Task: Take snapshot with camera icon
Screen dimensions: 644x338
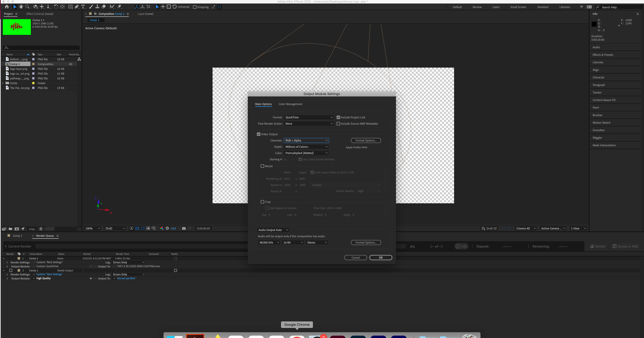Action: click(184, 228)
